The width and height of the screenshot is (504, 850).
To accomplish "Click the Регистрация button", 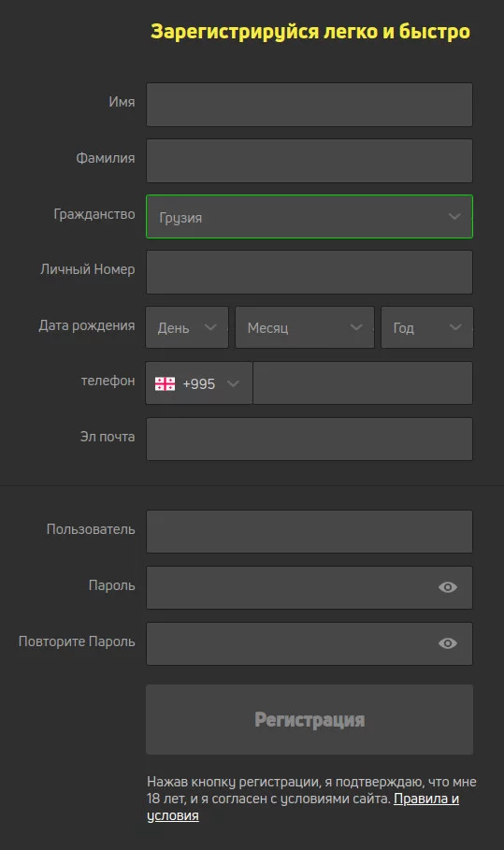I will (x=310, y=719).
